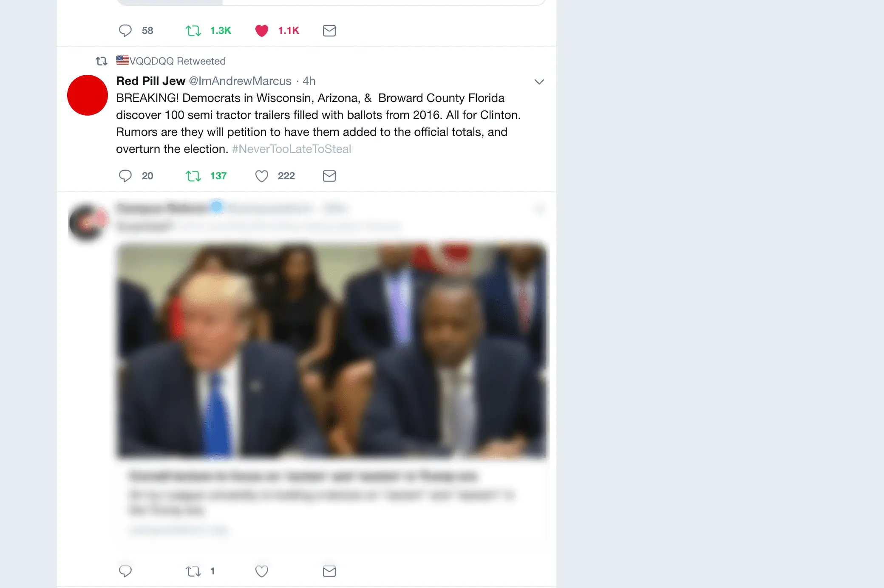
Task: Open Red Pill Jew's red profile avatar
Action: point(88,95)
